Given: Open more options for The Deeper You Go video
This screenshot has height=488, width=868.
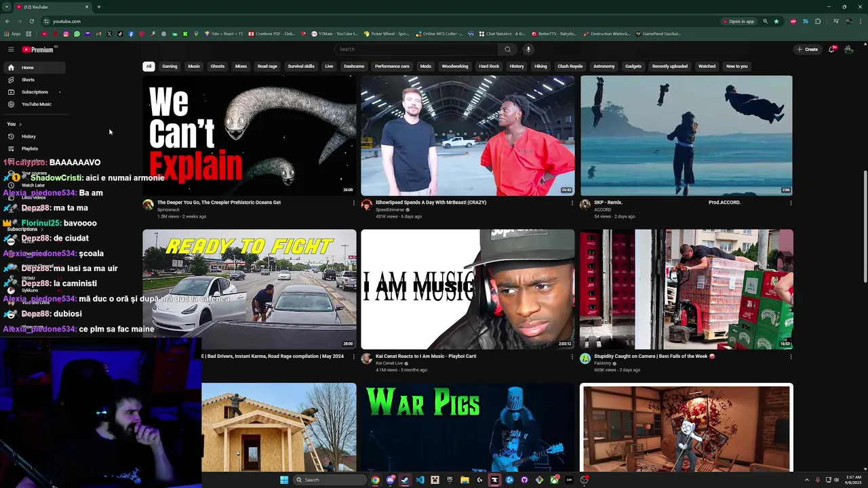Looking at the screenshot, I should click(x=353, y=203).
